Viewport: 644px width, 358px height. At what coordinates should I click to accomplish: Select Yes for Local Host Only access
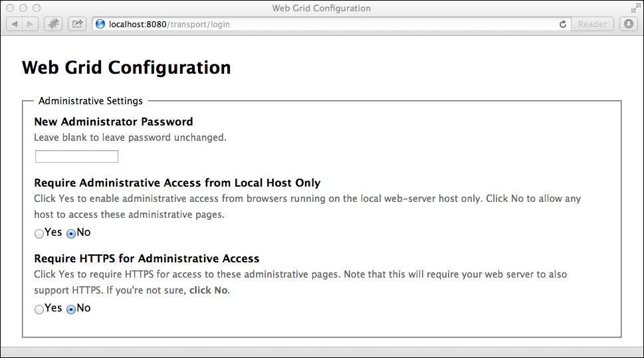pyautogui.click(x=39, y=234)
